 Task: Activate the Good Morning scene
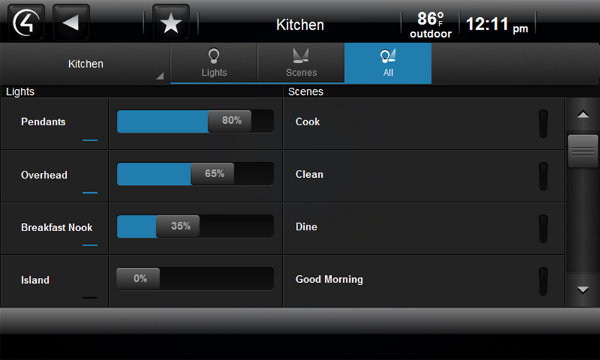point(424,281)
